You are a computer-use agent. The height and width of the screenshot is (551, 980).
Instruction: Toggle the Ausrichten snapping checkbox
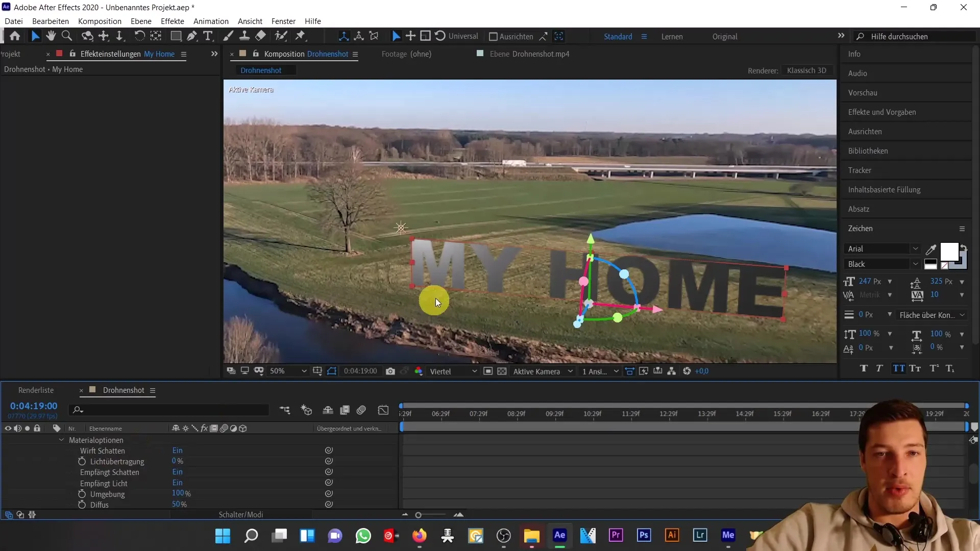[493, 37]
